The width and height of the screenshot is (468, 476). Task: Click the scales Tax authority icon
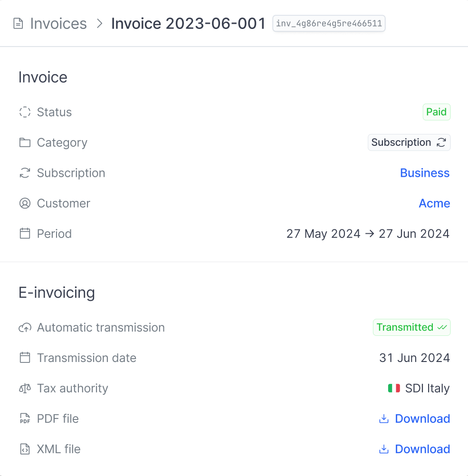point(25,388)
